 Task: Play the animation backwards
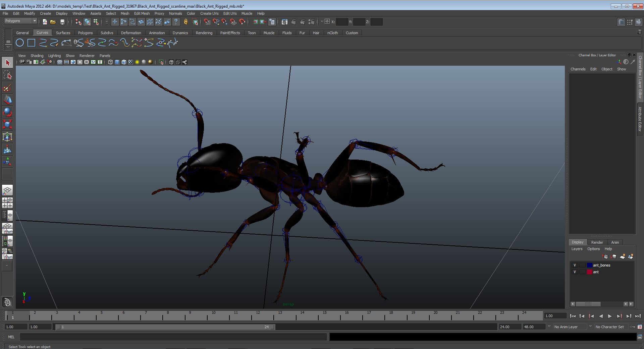click(601, 316)
